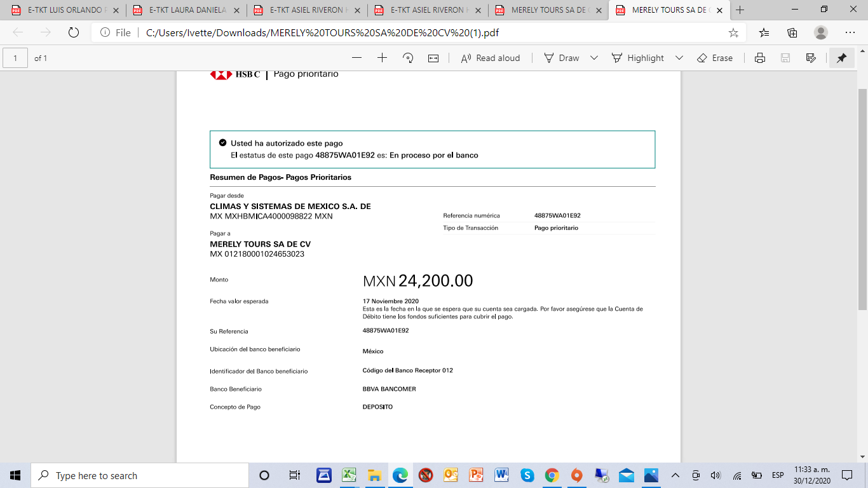The width and height of the screenshot is (868, 488).
Task: Click Save as icon in PDF toolbar
Action: click(811, 58)
